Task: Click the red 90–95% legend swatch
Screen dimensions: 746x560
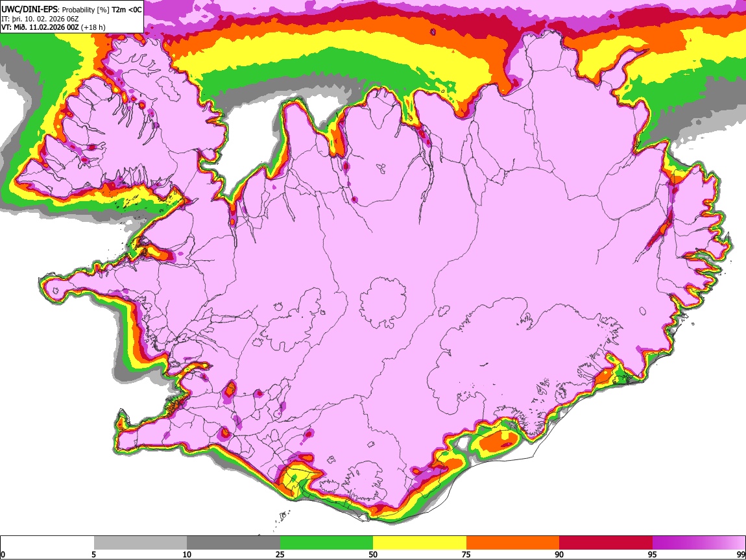Action: pyautogui.click(x=606, y=542)
